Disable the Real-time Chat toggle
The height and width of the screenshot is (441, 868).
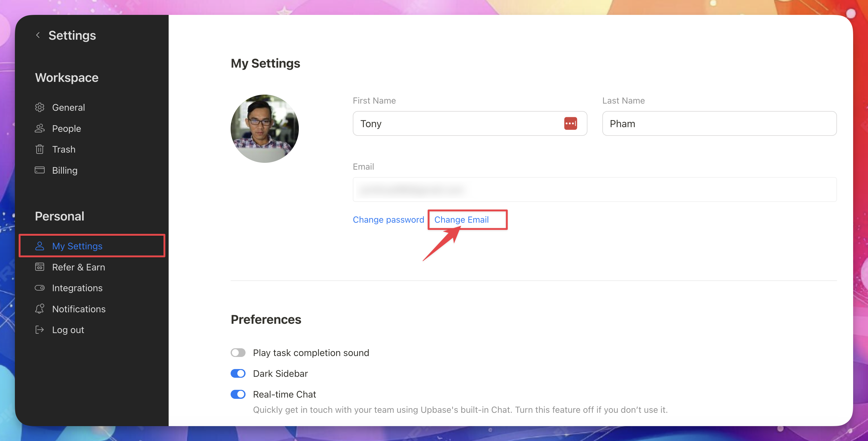coord(238,394)
